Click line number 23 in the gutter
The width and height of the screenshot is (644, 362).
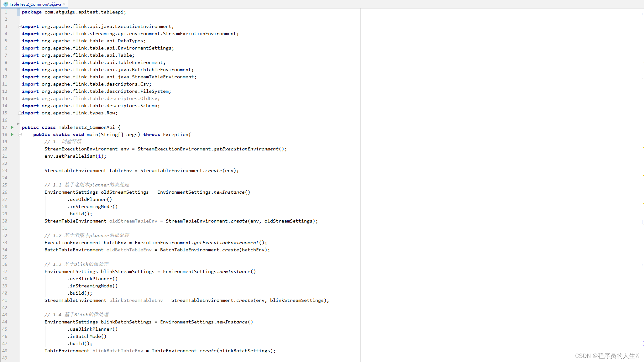[5, 171]
